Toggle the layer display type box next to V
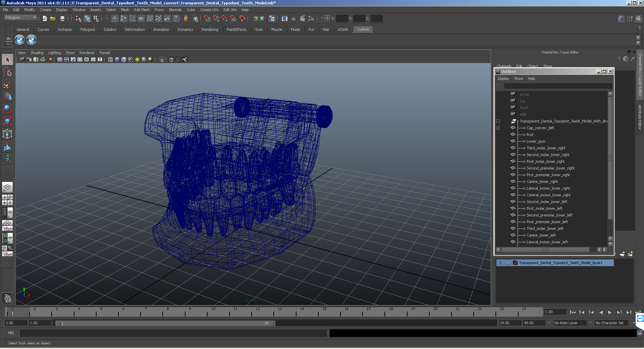644x349 pixels. [x=508, y=263]
